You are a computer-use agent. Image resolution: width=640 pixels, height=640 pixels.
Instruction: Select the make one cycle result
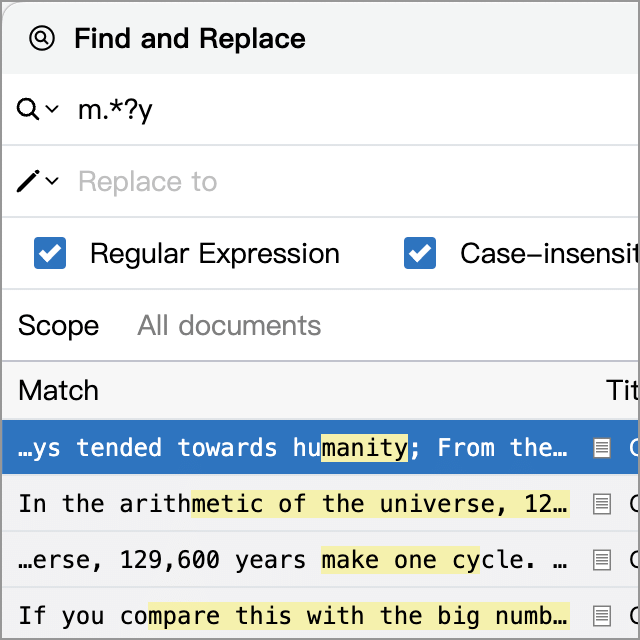[x=321, y=559]
